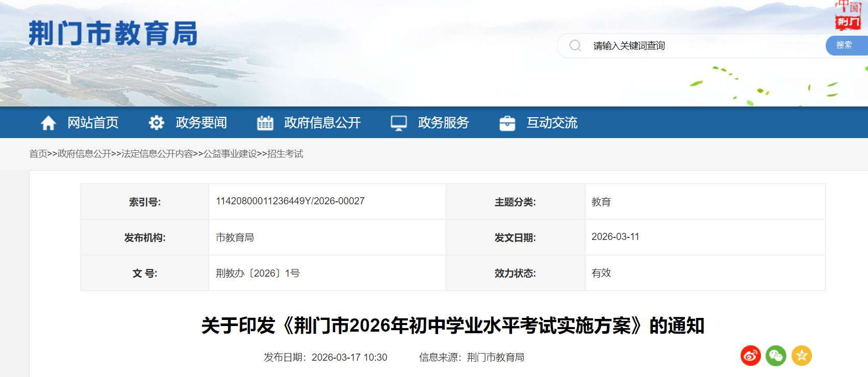This screenshot has width=868, height=377.
Task: Select 互动交流 in the navigation bar
Action: click(x=552, y=123)
